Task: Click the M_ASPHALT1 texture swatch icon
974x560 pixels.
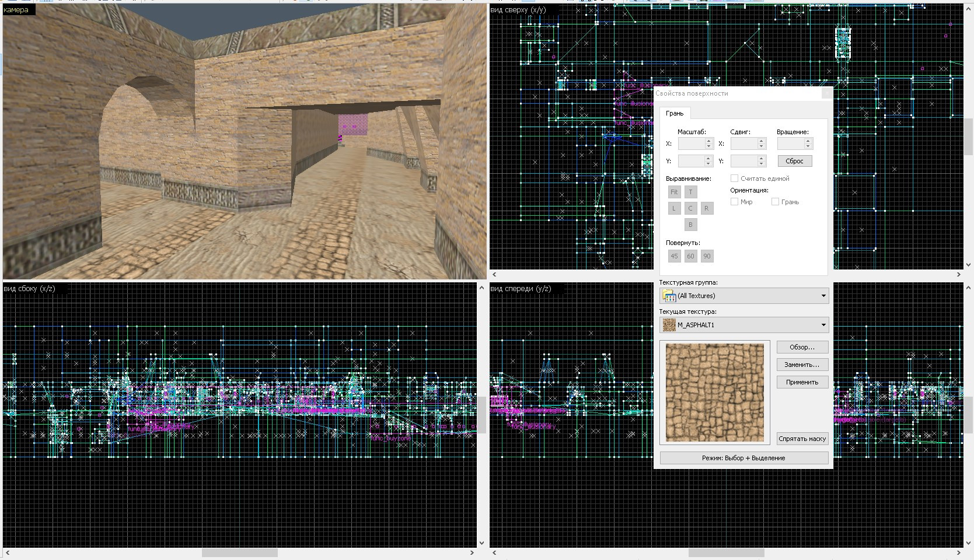Action: pos(668,325)
